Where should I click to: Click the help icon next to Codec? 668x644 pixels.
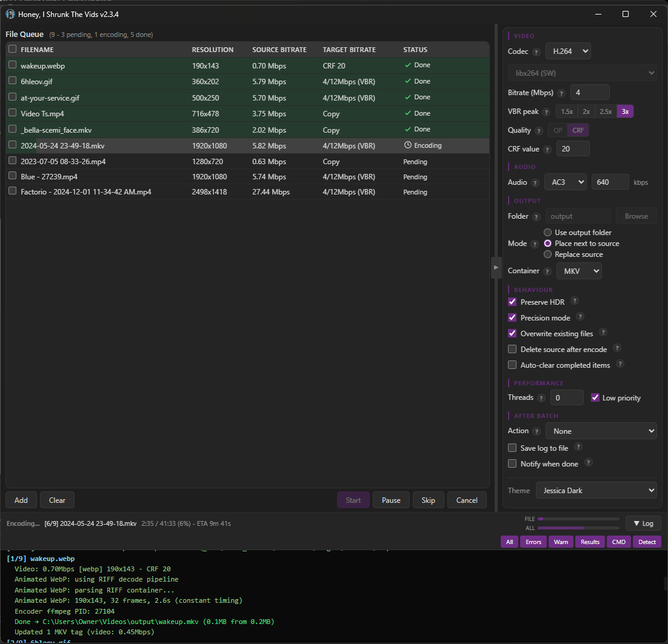pyautogui.click(x=536, y=52)
